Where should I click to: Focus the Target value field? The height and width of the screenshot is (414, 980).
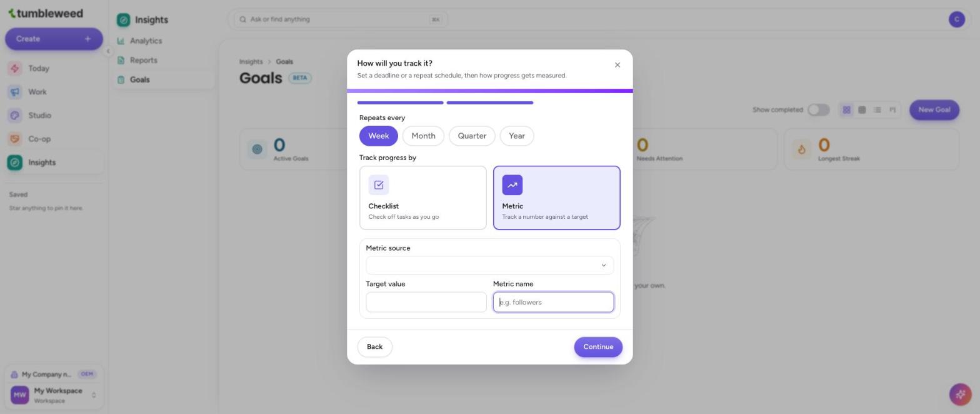pyautogui.click(x=426, y=303)
